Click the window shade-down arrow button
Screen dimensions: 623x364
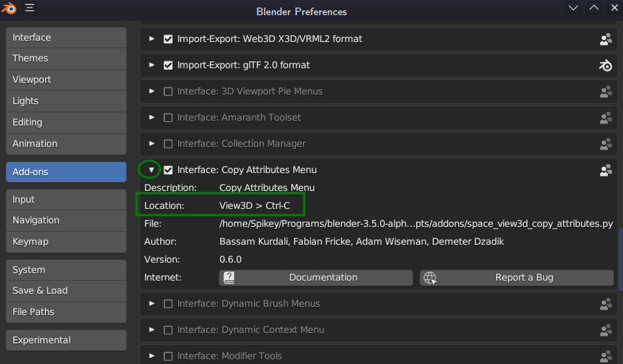(573, 8)
